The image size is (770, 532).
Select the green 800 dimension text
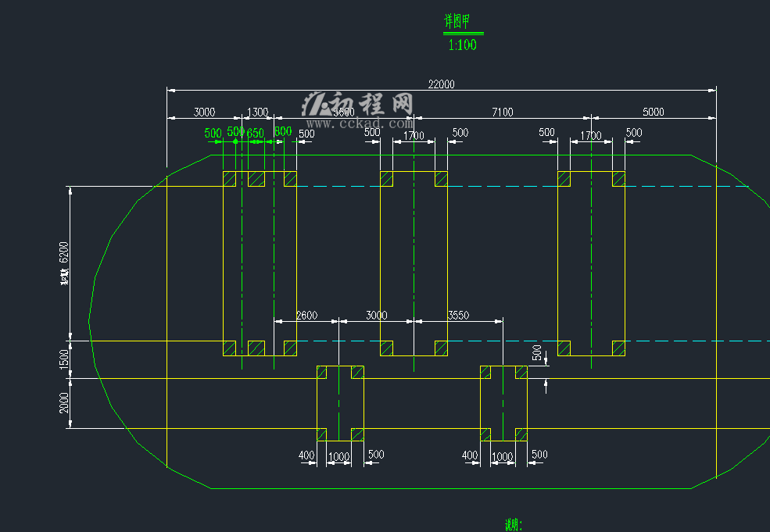coord(283,131)
